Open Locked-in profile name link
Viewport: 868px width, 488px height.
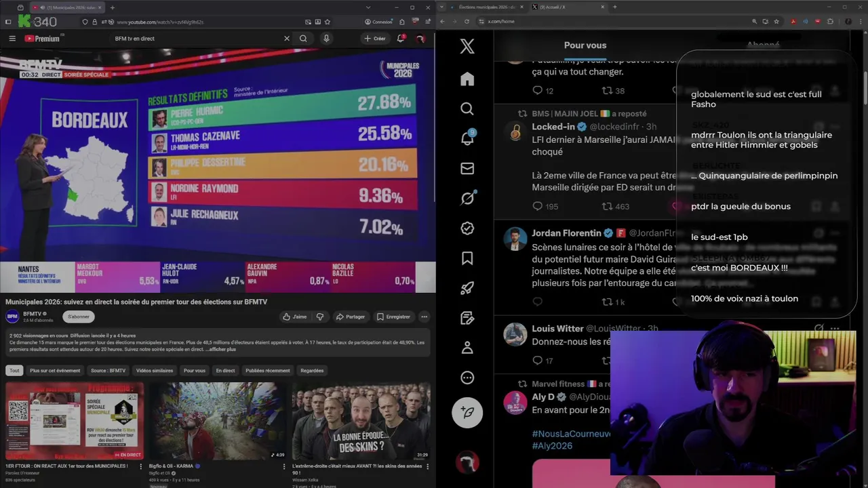pyautogui.click(x=553, y=127)
